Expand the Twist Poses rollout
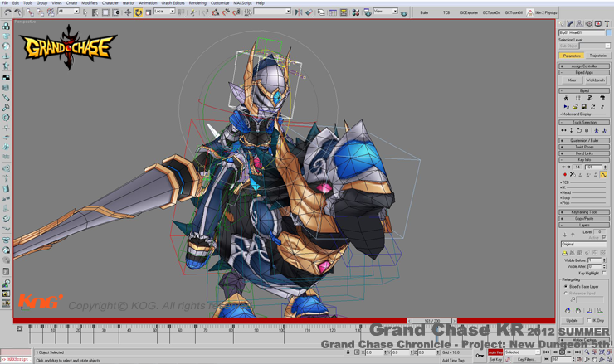This screenshot has height=364, width=614. coord(584,147)
